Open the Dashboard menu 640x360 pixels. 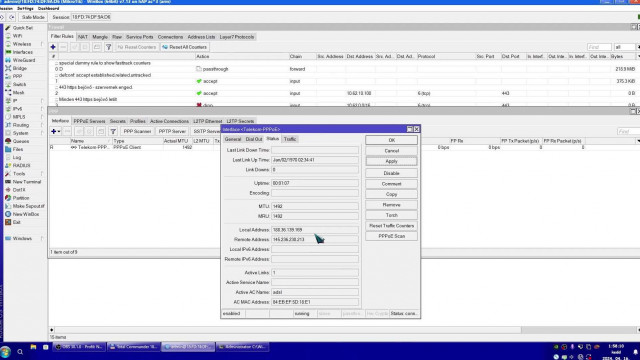point(48,8)
